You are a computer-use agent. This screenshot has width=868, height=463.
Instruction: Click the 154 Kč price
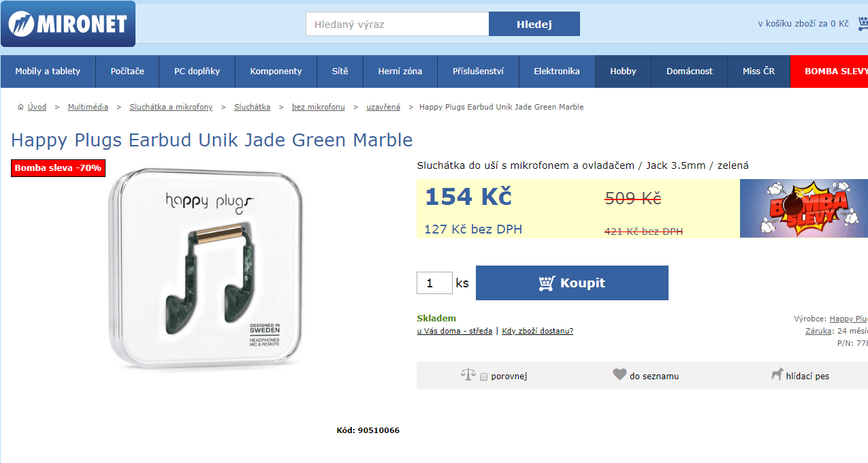pyautogui.click(x=468, y=197)
